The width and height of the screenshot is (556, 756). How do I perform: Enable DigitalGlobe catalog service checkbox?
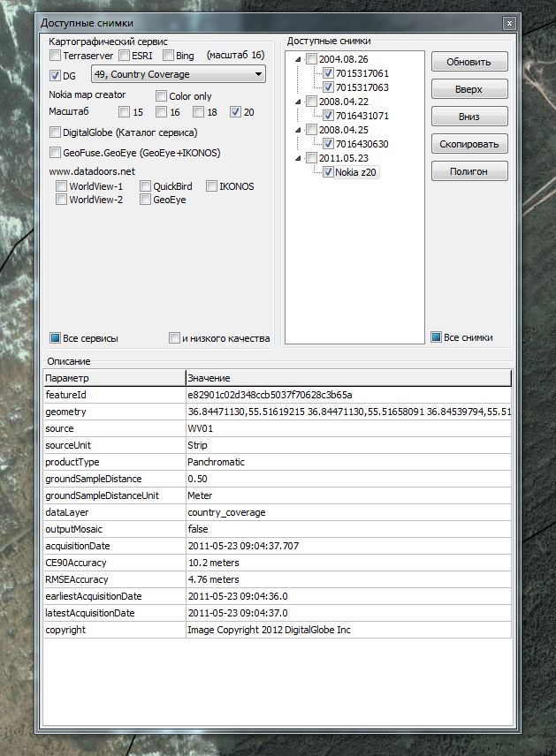[56, 132]
